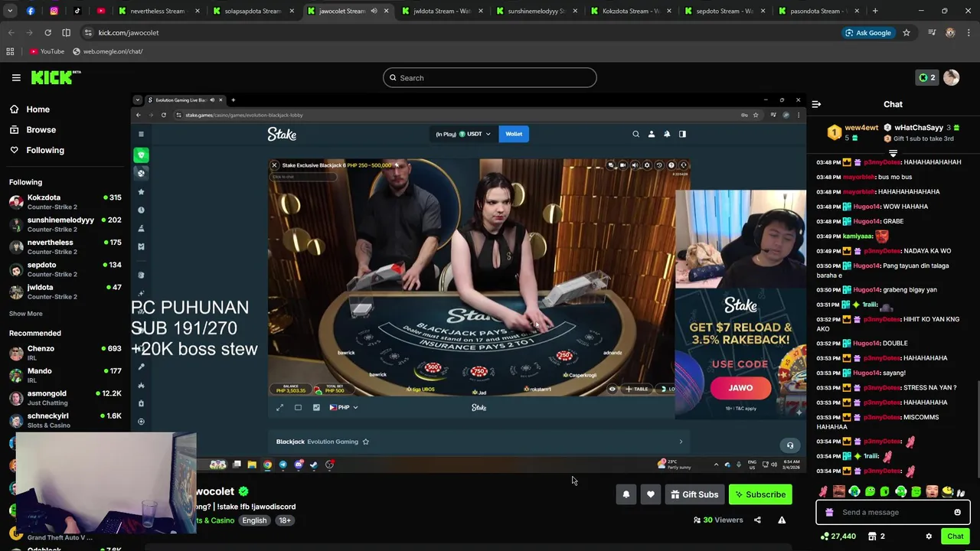
Task: Open recommended channel Mando
Action: pyautogui.click(x=65, y=375)
